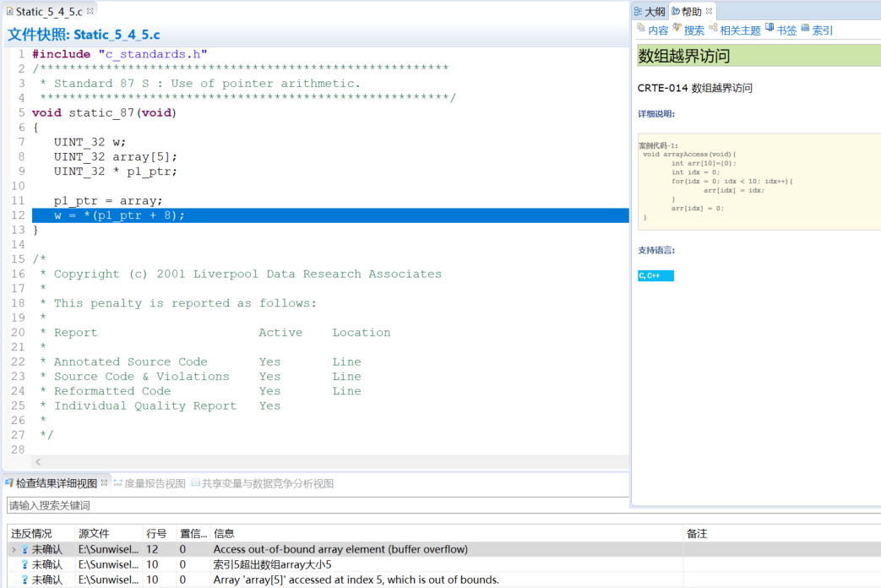Viewport: 881px width, 588px height.
Task: Sort by the 行号 column header
Action: click(x=160, y=533)
